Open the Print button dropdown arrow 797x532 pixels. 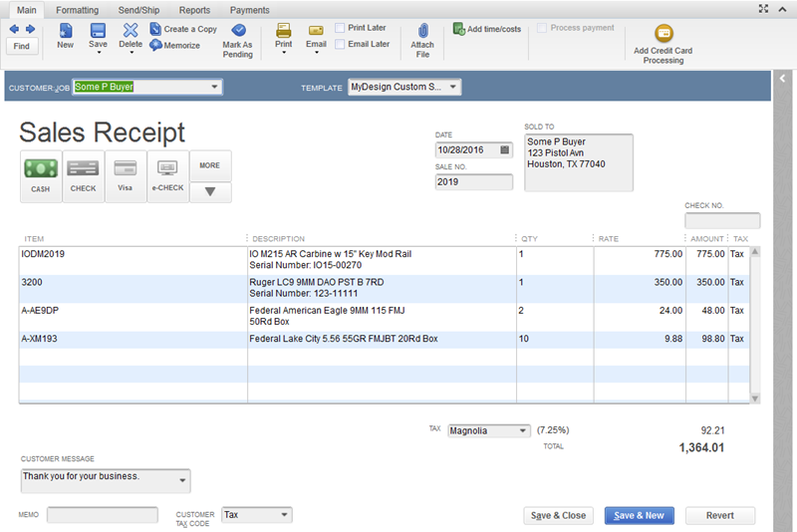click(284, 53)
